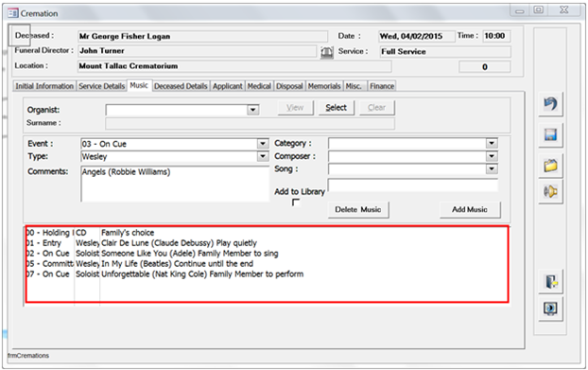This screenshot has width=588, height=370.
Task: Click the telephone icon beside Funeral Director
Action: [327, 52]
